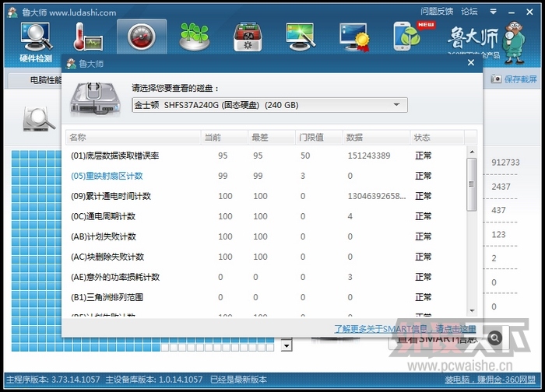Image resolution: width=545 pixels, height=392 pixels.
Task: Click the 查看SMART信息 button
Action: pos(448,338)
